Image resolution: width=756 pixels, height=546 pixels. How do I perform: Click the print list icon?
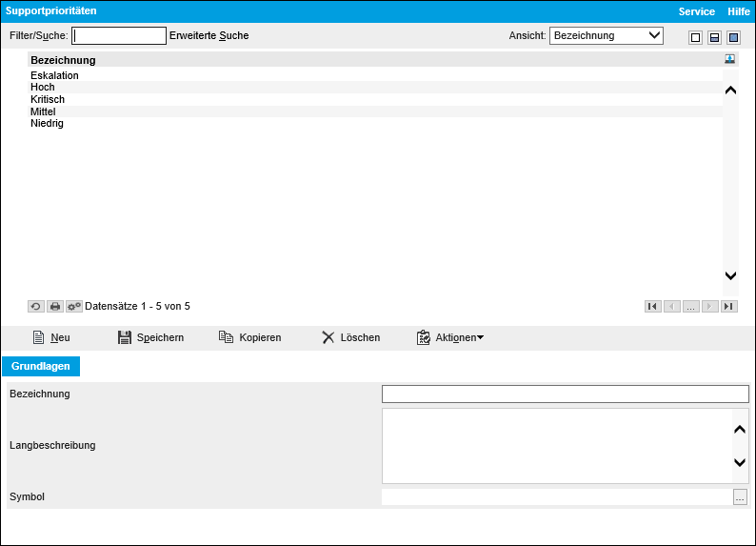(55, 306)
